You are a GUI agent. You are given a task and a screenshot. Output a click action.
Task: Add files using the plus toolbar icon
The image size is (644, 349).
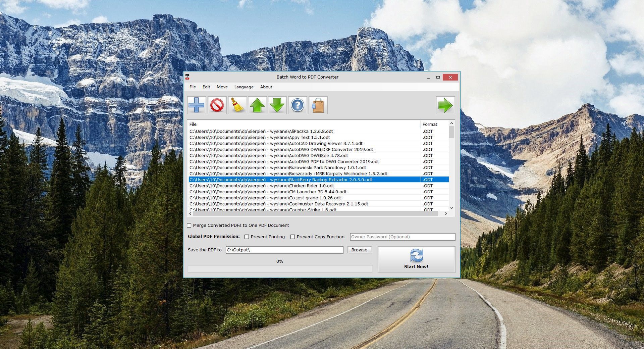tap(196, 105)
